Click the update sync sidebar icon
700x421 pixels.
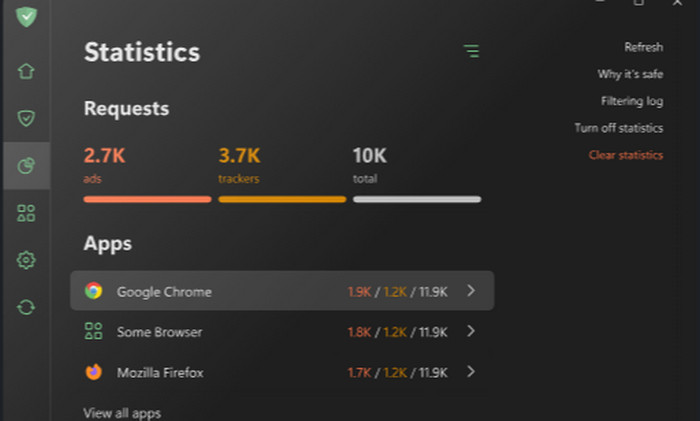pos(26,307)
